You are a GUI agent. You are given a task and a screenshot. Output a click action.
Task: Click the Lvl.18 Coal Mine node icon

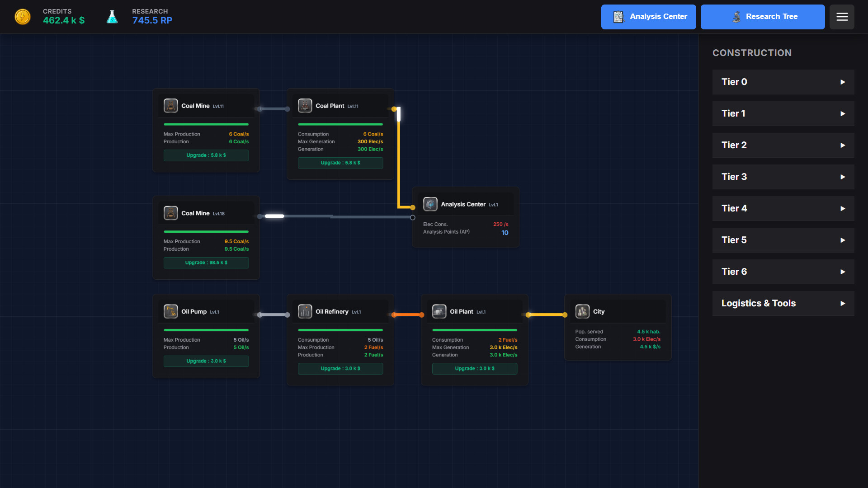tap(170, 213)
